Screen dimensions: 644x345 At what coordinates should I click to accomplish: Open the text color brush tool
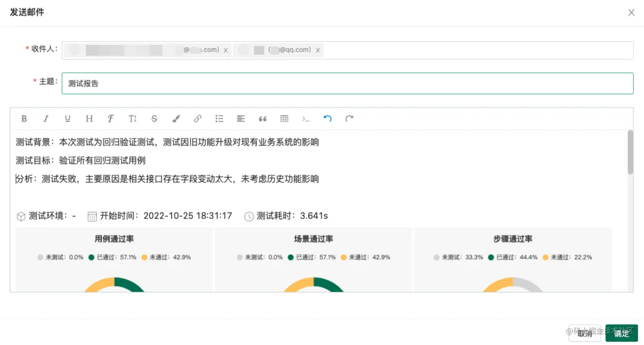click(176, 119)
